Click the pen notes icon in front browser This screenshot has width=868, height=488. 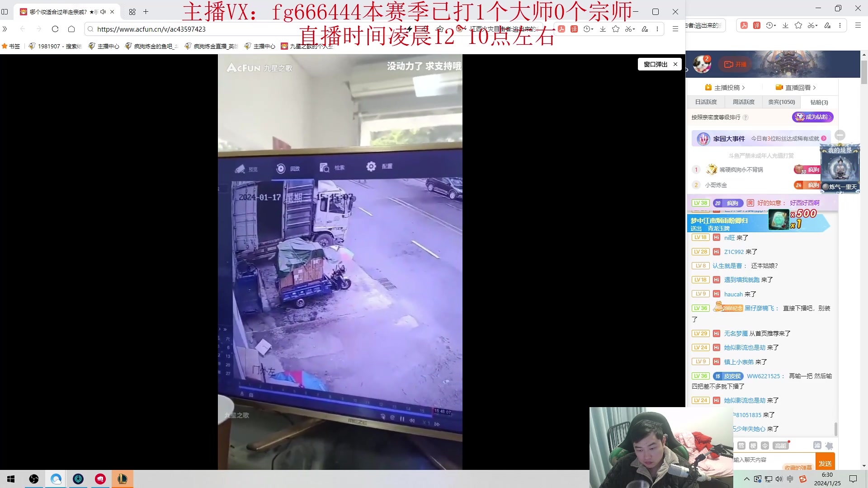[645, 29]
